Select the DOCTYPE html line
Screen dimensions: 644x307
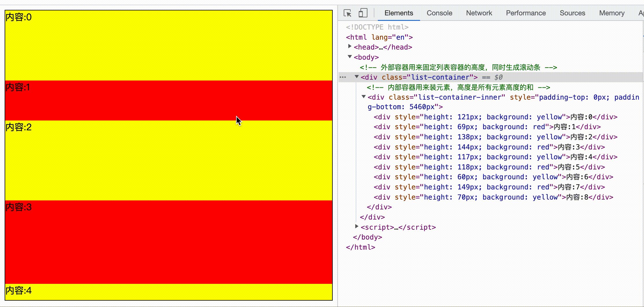coord(377,27)
